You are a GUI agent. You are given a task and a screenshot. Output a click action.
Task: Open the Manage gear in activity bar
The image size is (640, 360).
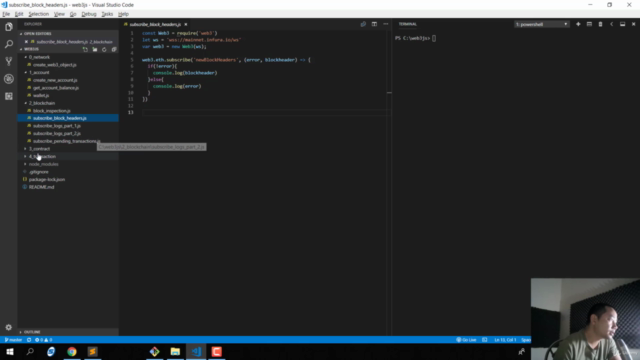9,327
